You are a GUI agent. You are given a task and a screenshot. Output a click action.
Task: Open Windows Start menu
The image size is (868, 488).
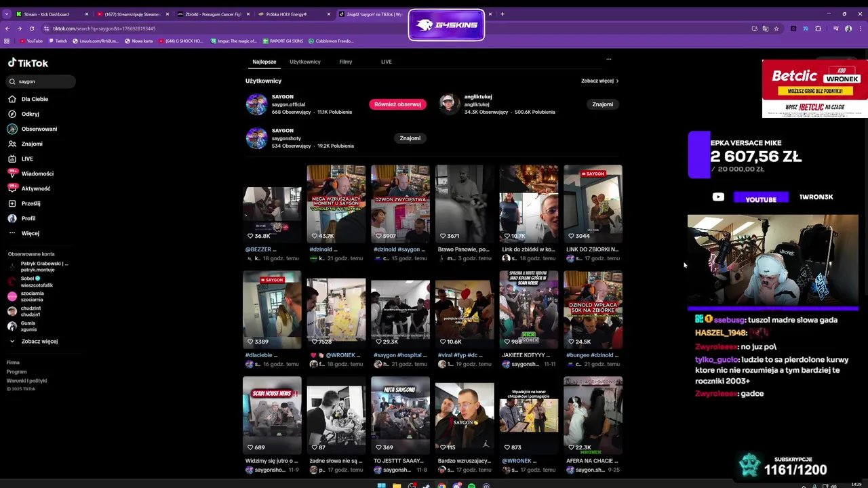(x=381, y=485)
